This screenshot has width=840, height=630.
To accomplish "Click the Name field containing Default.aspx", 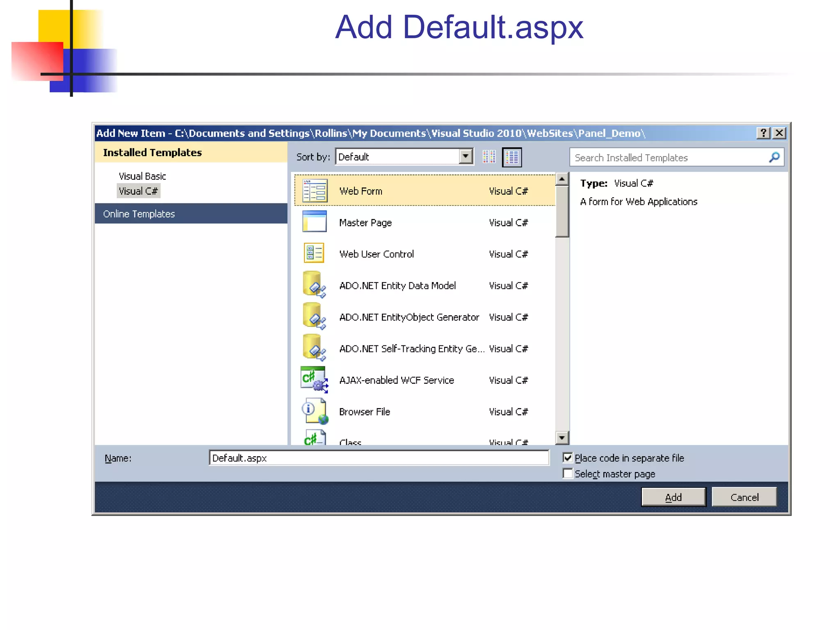I will 379,458.
